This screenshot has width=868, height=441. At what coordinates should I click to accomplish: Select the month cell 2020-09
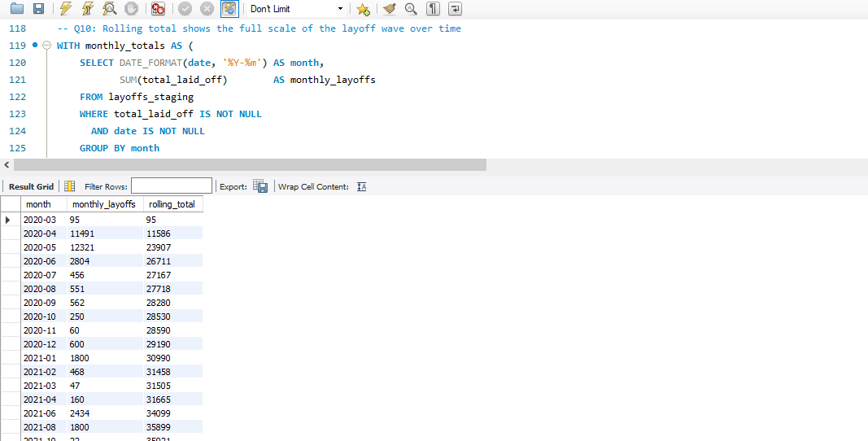(44, 303)
